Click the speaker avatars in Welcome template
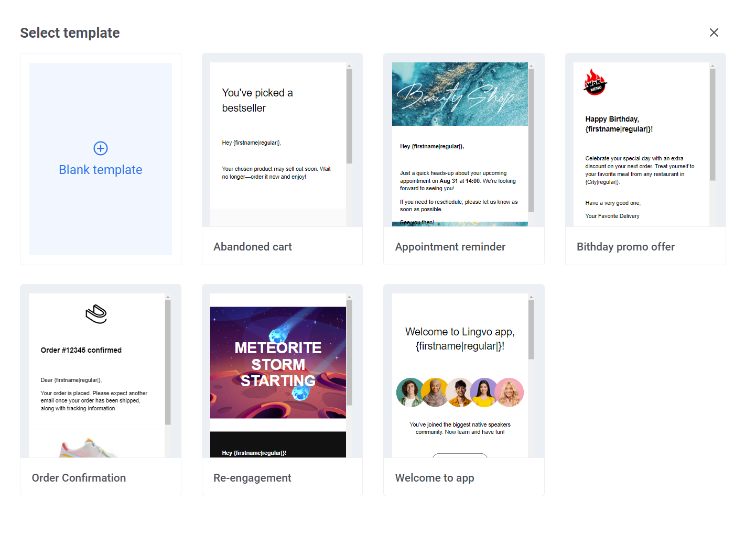This screenshot has height=534, width=756. tap(460, 393)
